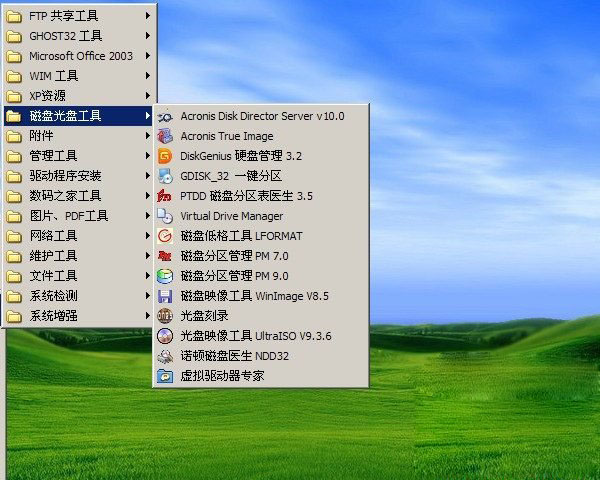Select the 管理工具 label
600x480 pixels.
tap(54, 156)
